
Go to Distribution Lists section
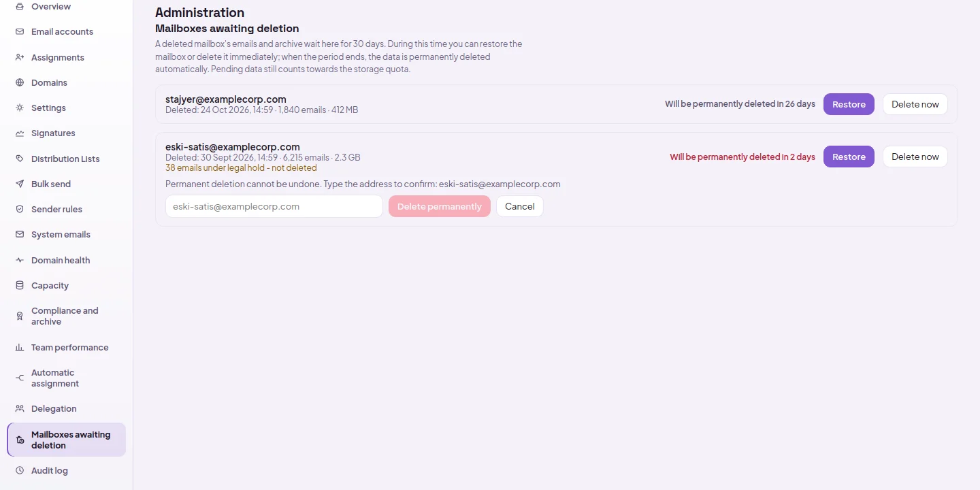(x=67, y=159)
